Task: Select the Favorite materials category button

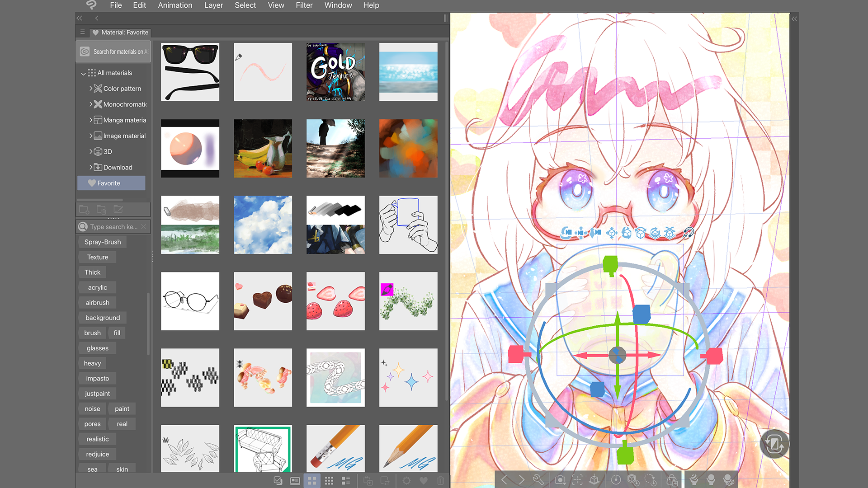Action: coord(111,183)
